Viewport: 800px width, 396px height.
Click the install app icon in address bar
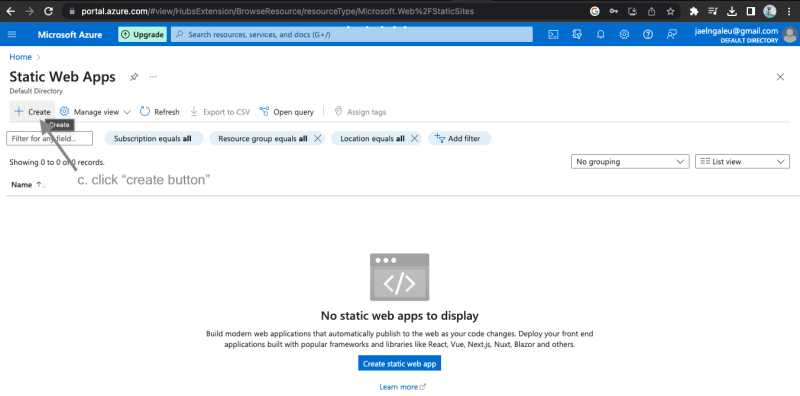(633, 11)
